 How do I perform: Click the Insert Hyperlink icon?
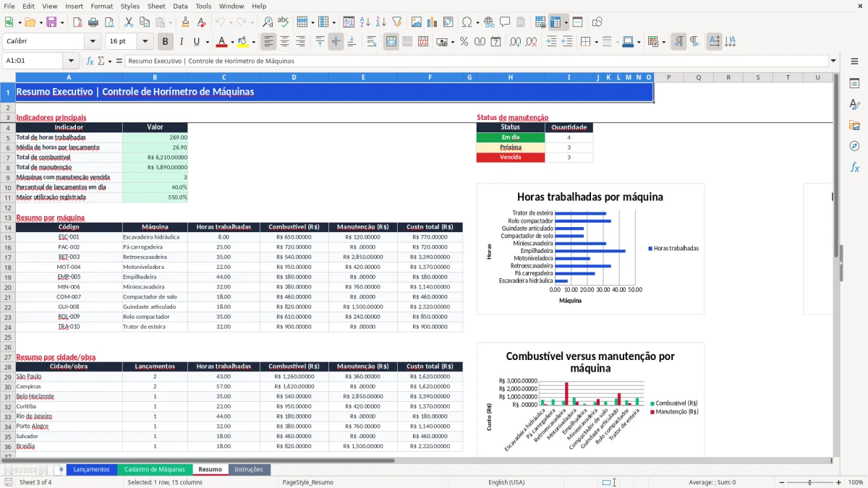(x=489, y=22)
